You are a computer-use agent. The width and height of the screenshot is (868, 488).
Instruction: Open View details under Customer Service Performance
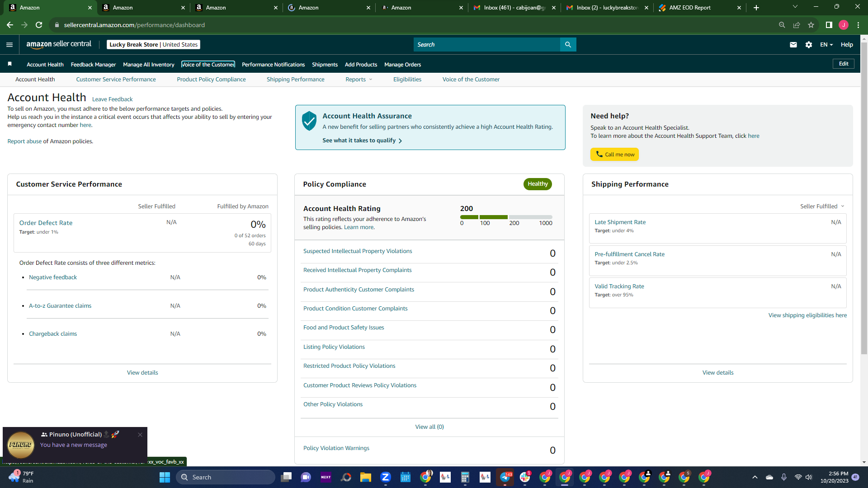[142, 373]
